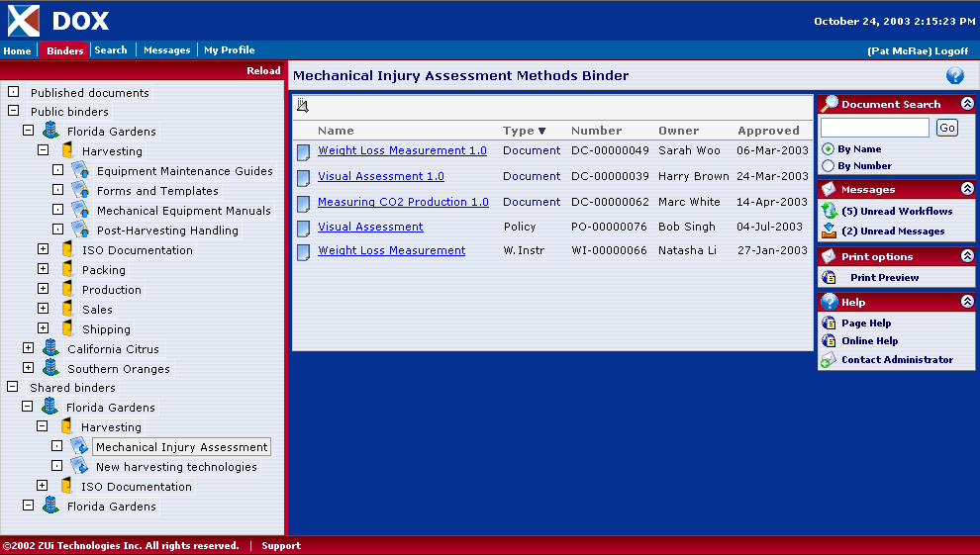
Task: Click the envelope icon in Messages header
Action: (829, 189)
